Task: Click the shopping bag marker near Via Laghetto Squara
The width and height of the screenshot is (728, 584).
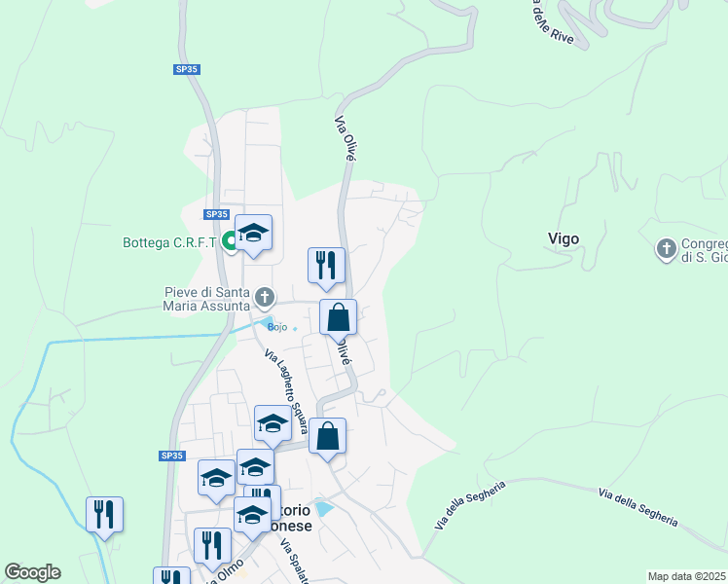Action: (x=327, y=436)
